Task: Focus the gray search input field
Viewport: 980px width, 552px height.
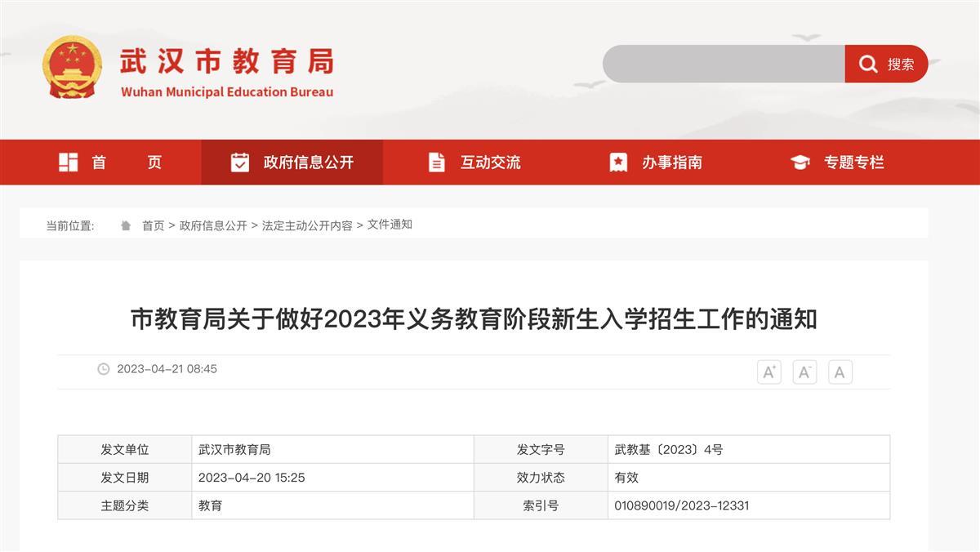Action: tap(724, 64)
